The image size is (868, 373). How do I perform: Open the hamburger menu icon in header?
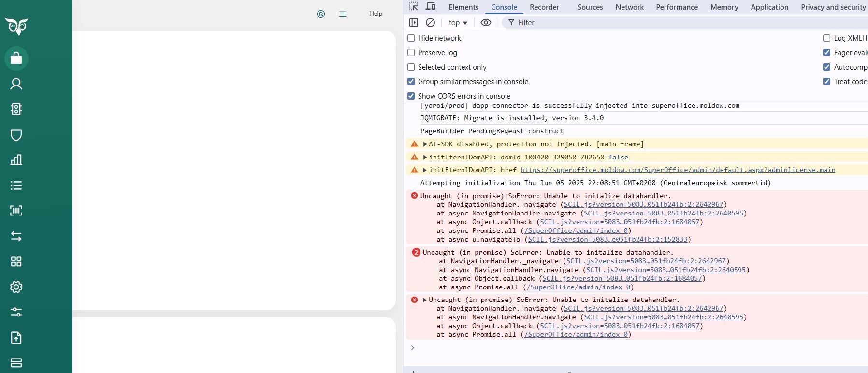[343, 14]
